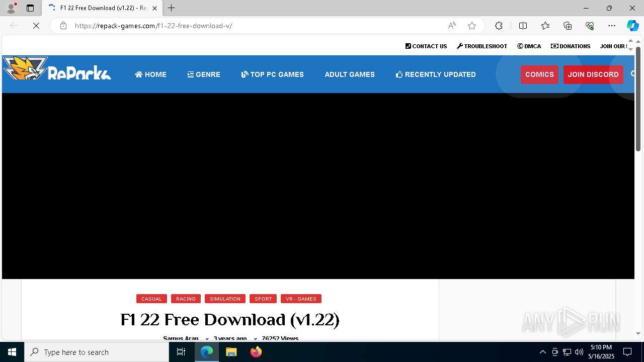Open Browser essentials
The height and width of the screenshot is (362, 644).
(x=590, y=26)
